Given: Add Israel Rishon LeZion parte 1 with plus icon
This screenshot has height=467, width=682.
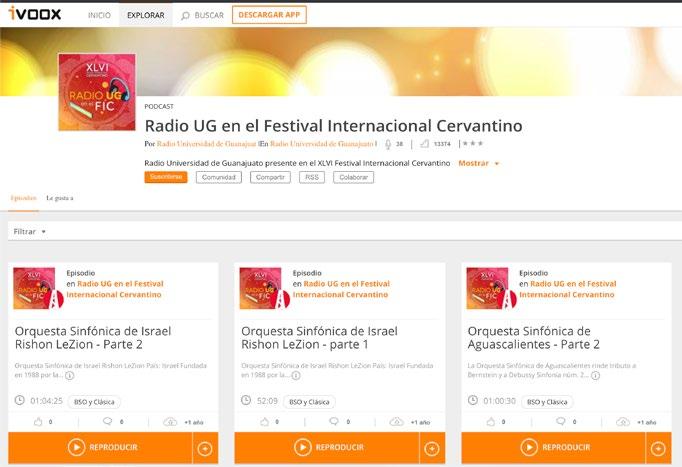Looking at the screenshot, I should pyautogui.click(x=432, y=448).
